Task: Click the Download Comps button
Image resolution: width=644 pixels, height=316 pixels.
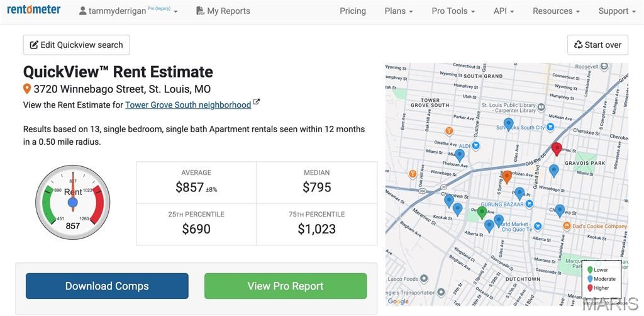Action: point(107,286)
